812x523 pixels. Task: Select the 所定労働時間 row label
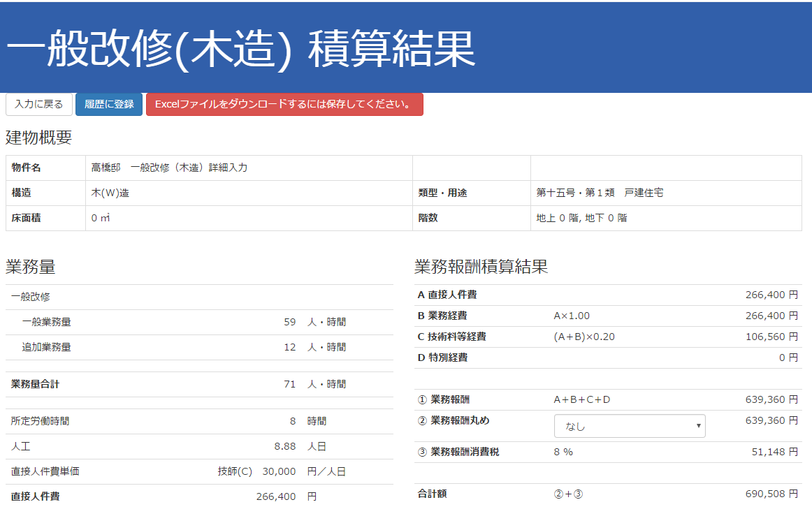[x=40, y=421]
